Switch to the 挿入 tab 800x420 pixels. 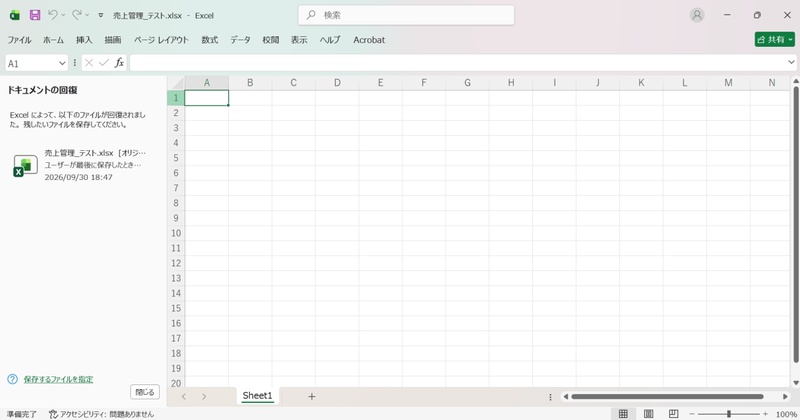[x=84, y=40]
